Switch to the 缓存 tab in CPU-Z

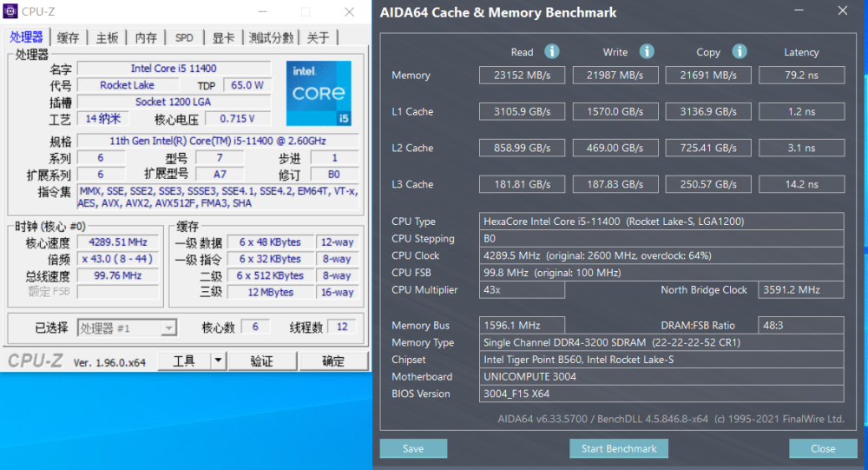tap(68, 37)
